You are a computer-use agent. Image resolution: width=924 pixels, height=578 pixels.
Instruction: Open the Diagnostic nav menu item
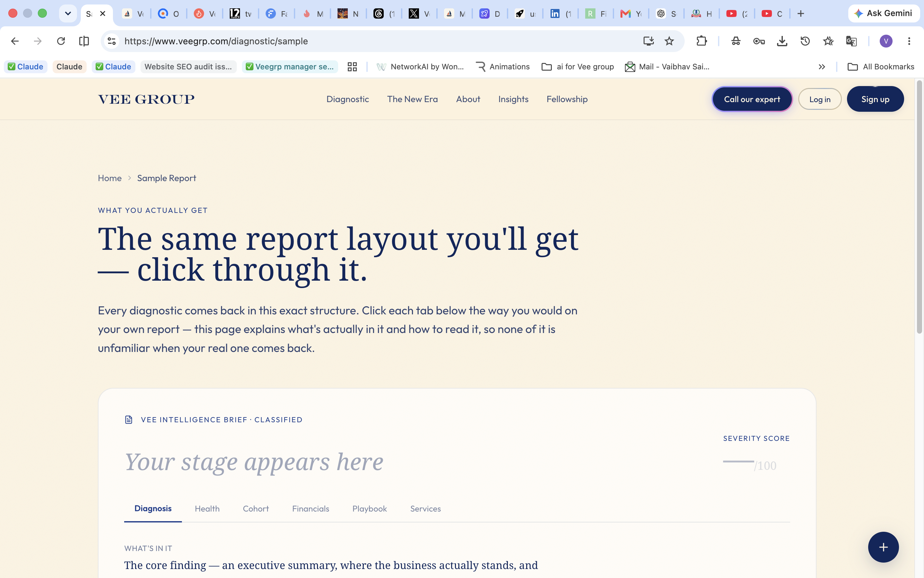pyautogui.click(x=347, y=99)
